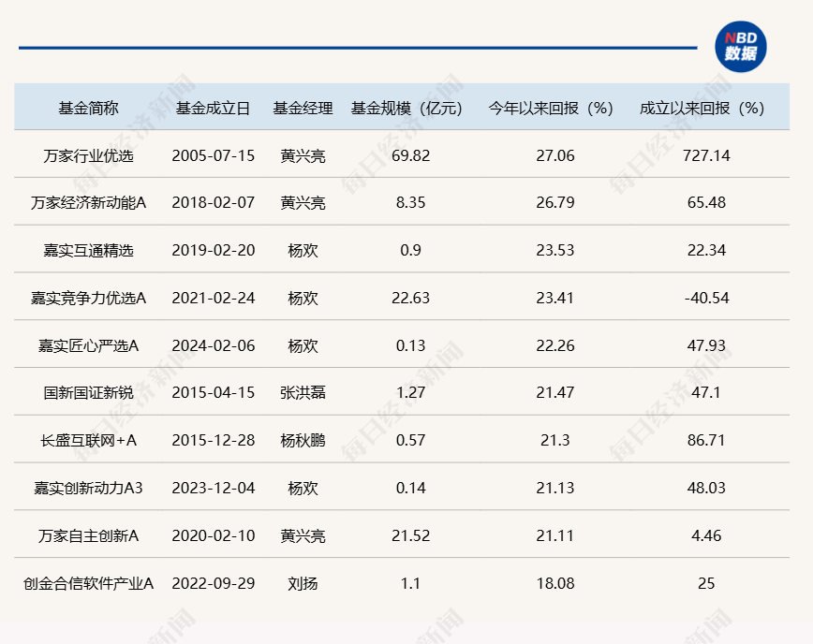The width and height of the screenshot is (813, 644).
Task: Select fund size 0.14
Action: coord(410,488)
